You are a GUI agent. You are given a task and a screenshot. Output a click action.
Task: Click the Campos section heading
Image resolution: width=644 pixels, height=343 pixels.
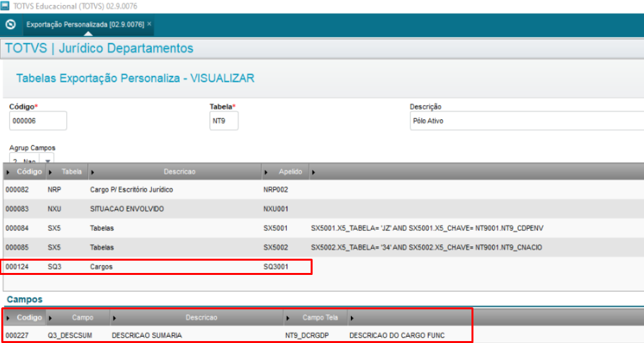(25, 300)
